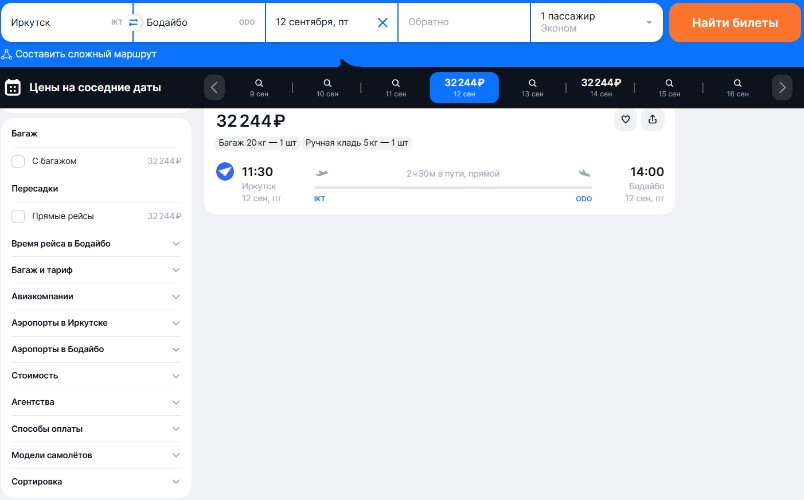The height and width of the screenshot is (500, 804).
Task: Click the airline logo on the flight card
Action: pos(225,172)
